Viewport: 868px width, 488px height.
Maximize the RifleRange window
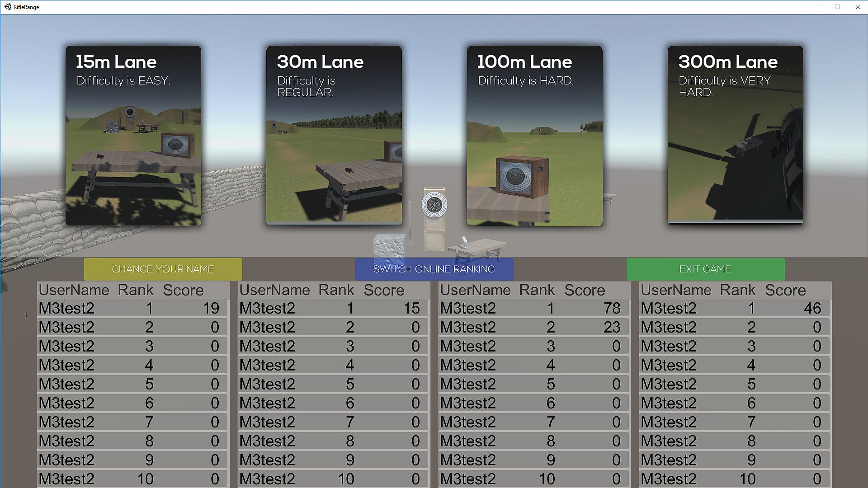(x=837, y=7)
